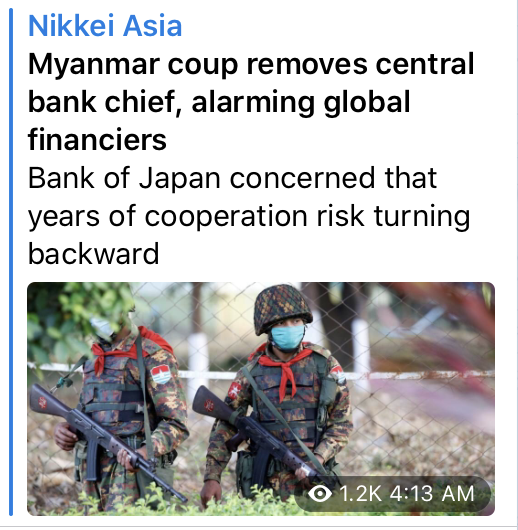Click the phrase 'years of cooperation risk turning'
Screen dimensions: 518x530
[249, 216]
